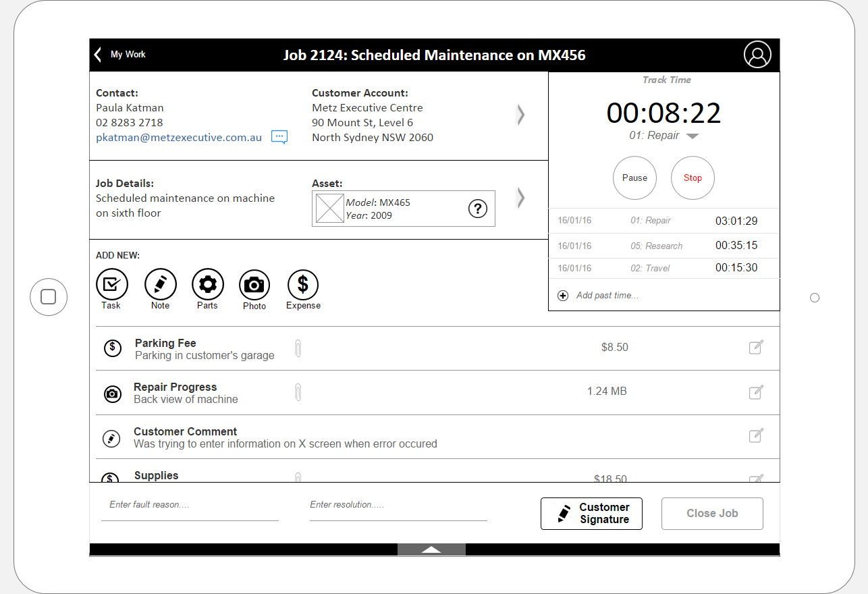Go back to My Work

pyautogui.click(x=120, y=55)
